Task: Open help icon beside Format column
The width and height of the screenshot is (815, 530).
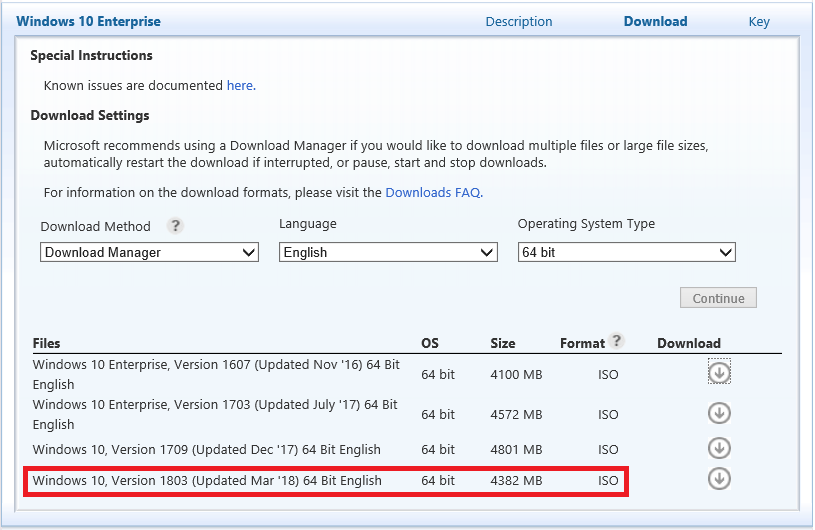Action: click(x=616, y=340)
